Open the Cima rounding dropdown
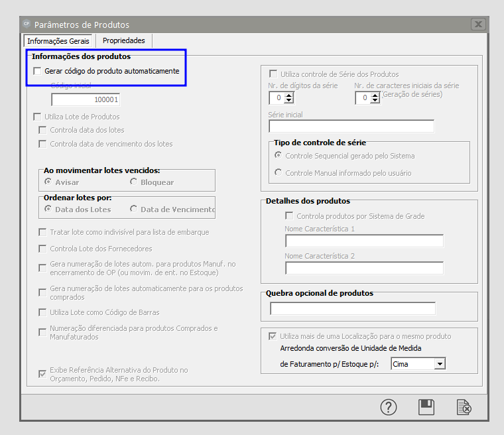Screen dimensions: 504x435 click(x=439, y=363)
